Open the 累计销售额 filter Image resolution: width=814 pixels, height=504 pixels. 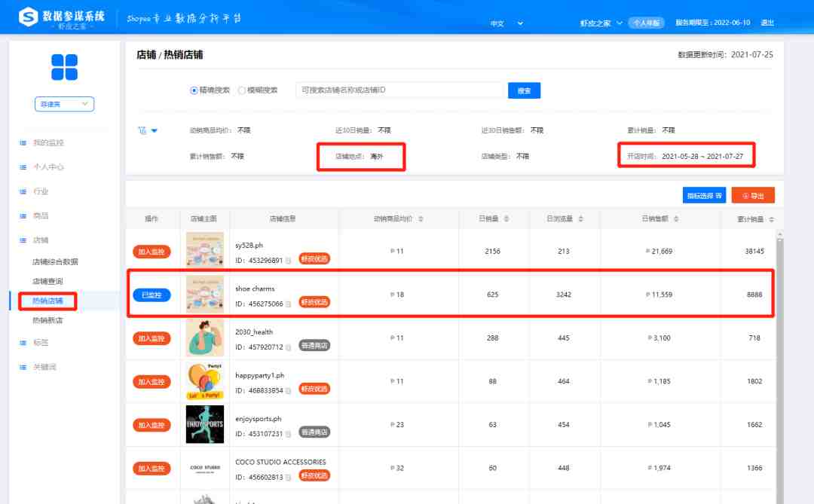coord(216,156)
